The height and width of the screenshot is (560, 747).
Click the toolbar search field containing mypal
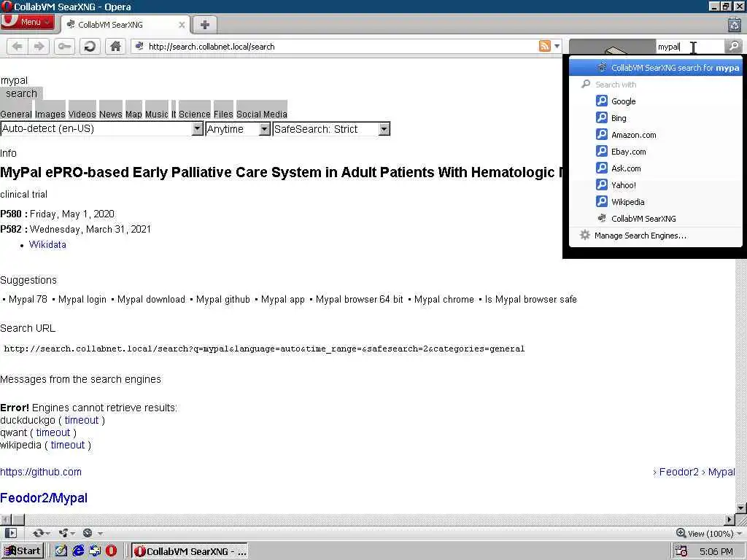pyautogui.click(x=689, y=47)
